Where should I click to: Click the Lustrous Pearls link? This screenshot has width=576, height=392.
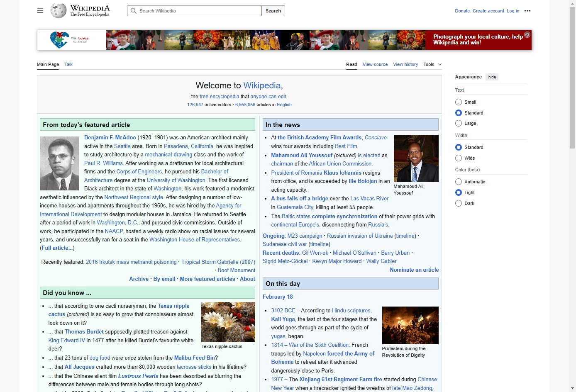click(x=138, y=376)
